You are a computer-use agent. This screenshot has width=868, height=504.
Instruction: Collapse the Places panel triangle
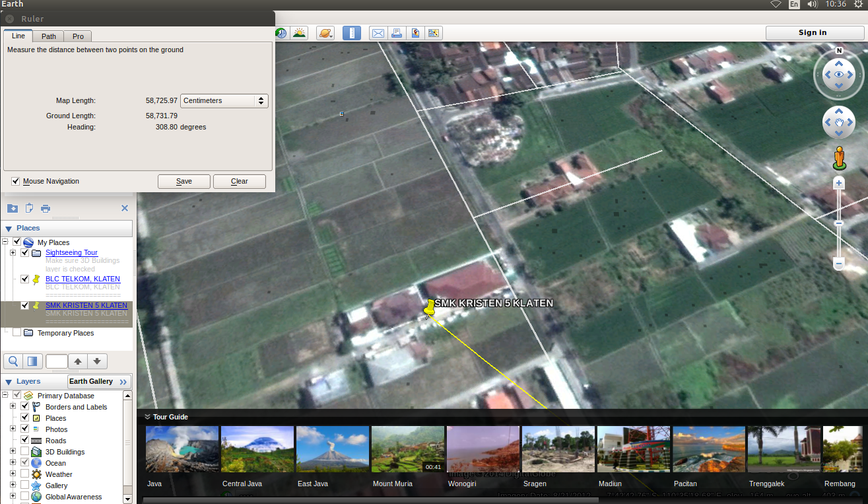[9, 229]
